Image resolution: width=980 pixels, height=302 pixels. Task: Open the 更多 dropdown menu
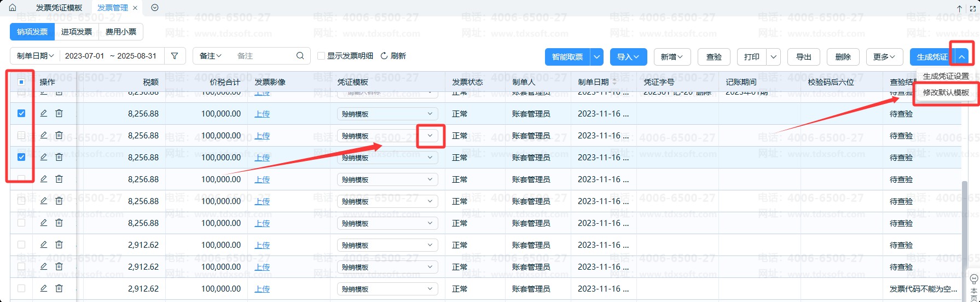click(x=884, y=57)
